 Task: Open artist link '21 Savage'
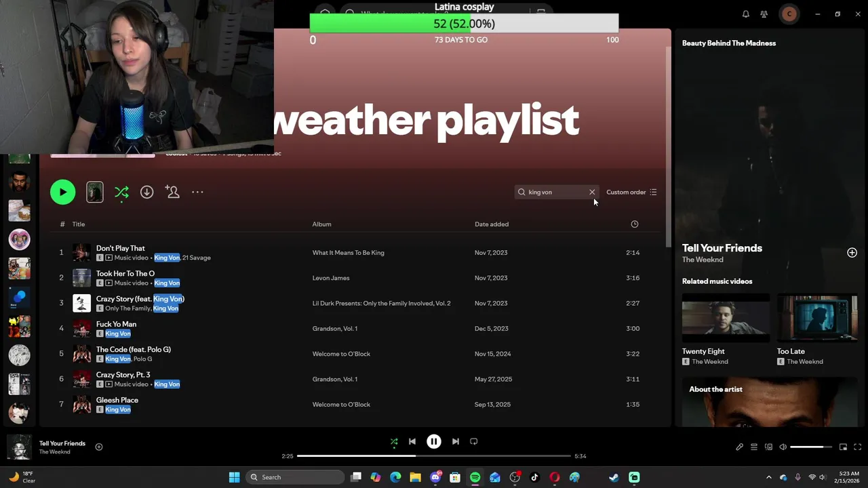pyautogui.click(x=197, y=258)
